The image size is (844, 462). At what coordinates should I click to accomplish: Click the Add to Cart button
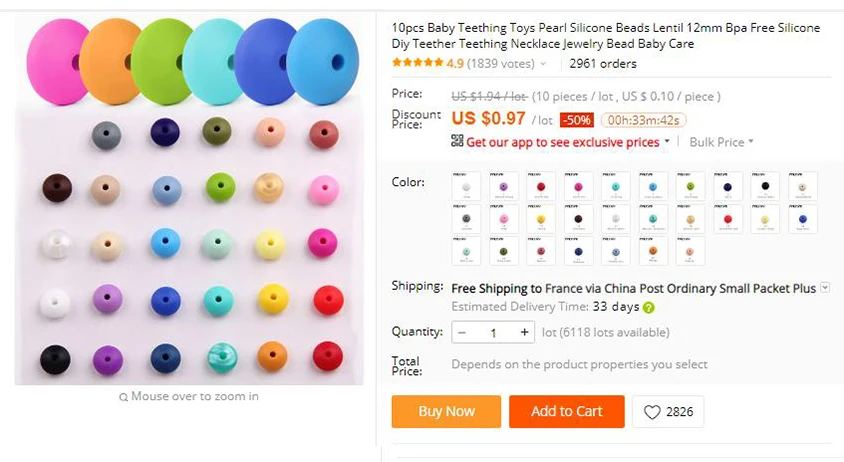(566, 411)
